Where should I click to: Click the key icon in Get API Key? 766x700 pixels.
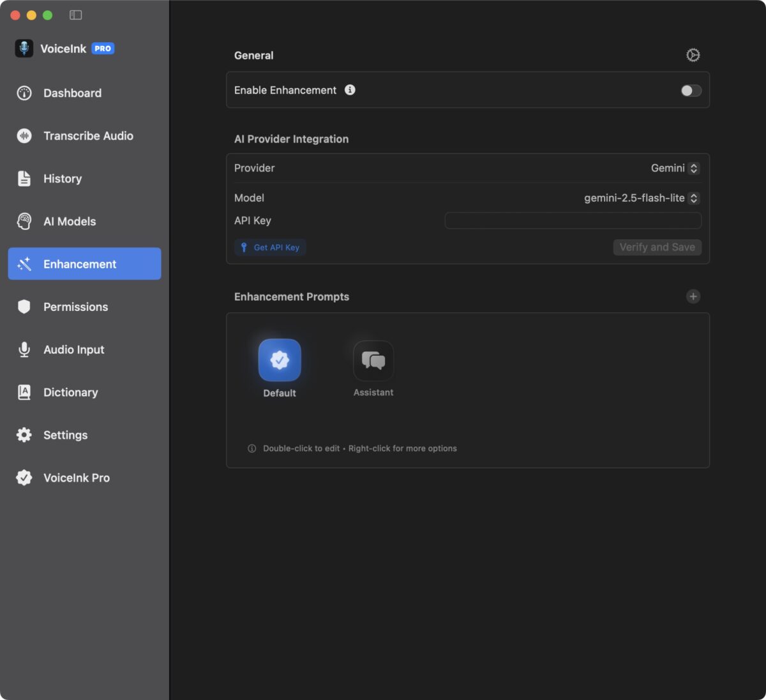point(244,247)
